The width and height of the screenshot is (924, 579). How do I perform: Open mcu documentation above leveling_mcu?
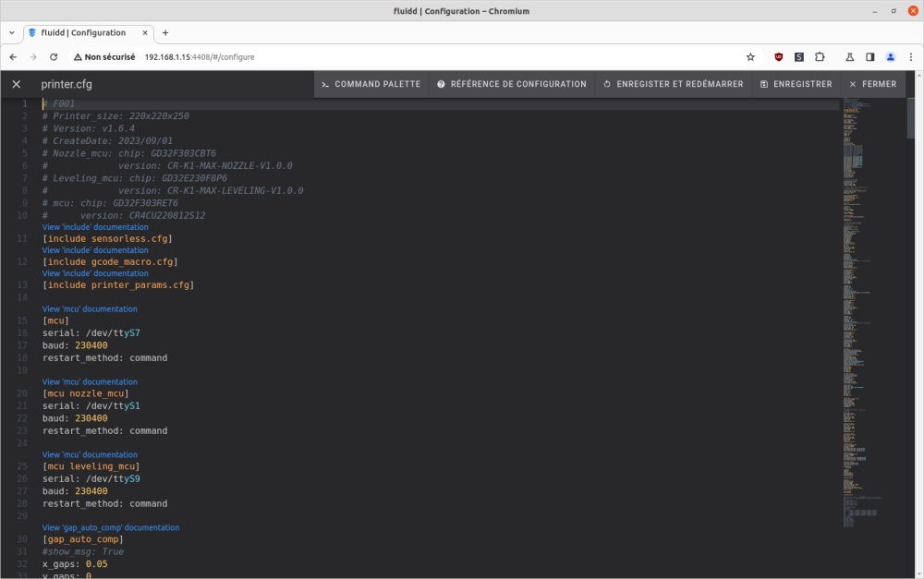click(90, 454)
